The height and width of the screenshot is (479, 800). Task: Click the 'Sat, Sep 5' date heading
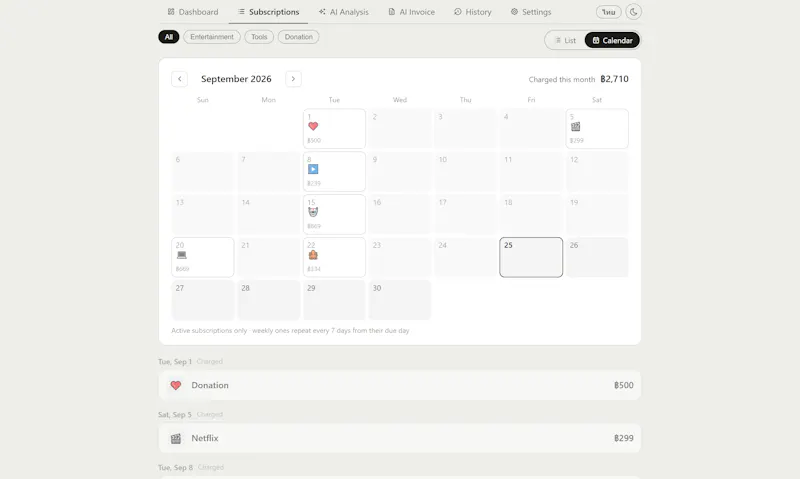(x=174, y=414)
